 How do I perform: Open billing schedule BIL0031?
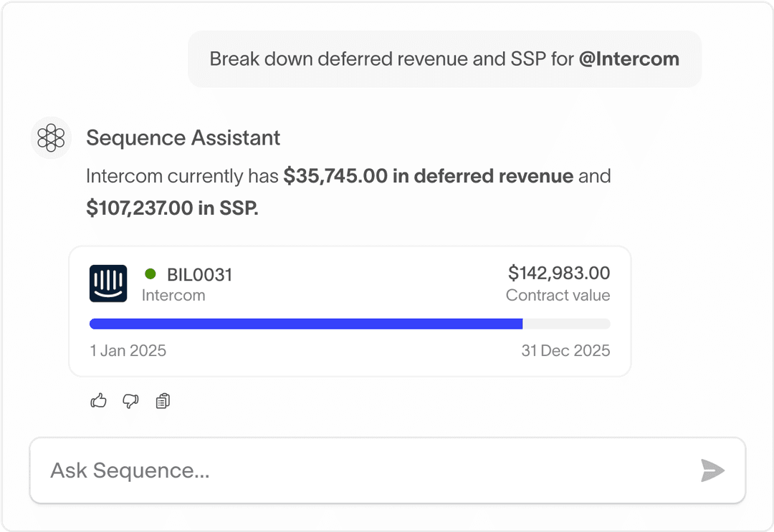[199, 274]
